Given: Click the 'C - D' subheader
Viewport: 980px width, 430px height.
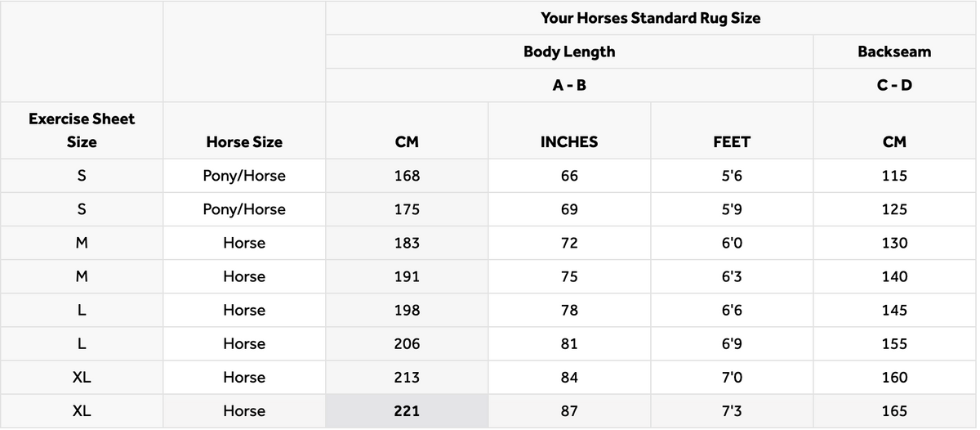Looking at the screenshot, I should (x=894, y=85).
